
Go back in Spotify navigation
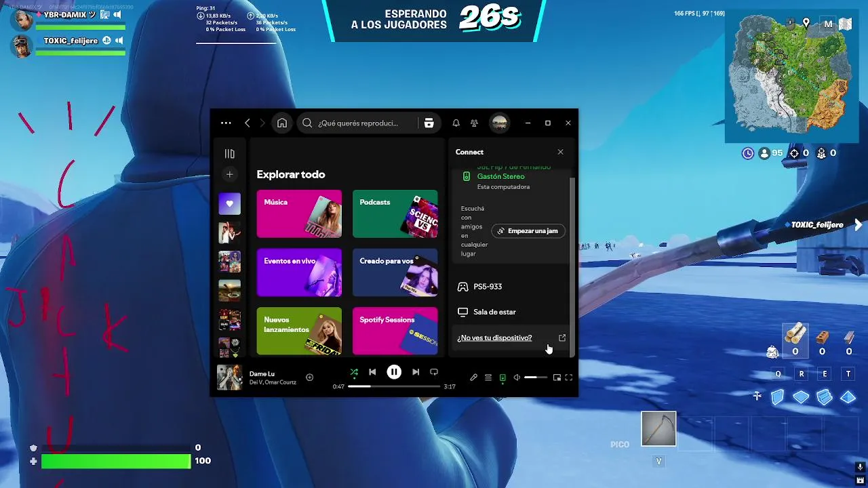point(247,123)
